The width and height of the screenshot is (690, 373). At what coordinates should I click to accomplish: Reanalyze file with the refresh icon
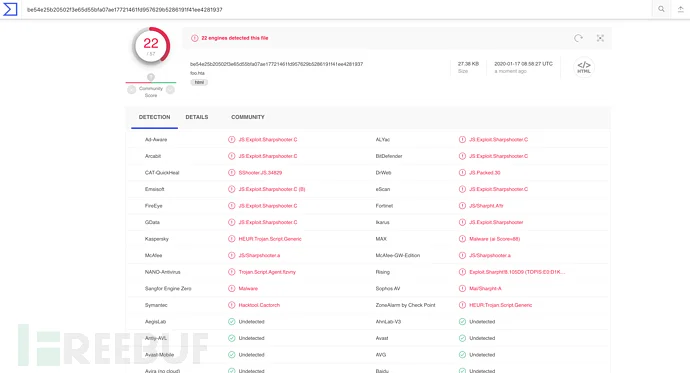[578, 38]
